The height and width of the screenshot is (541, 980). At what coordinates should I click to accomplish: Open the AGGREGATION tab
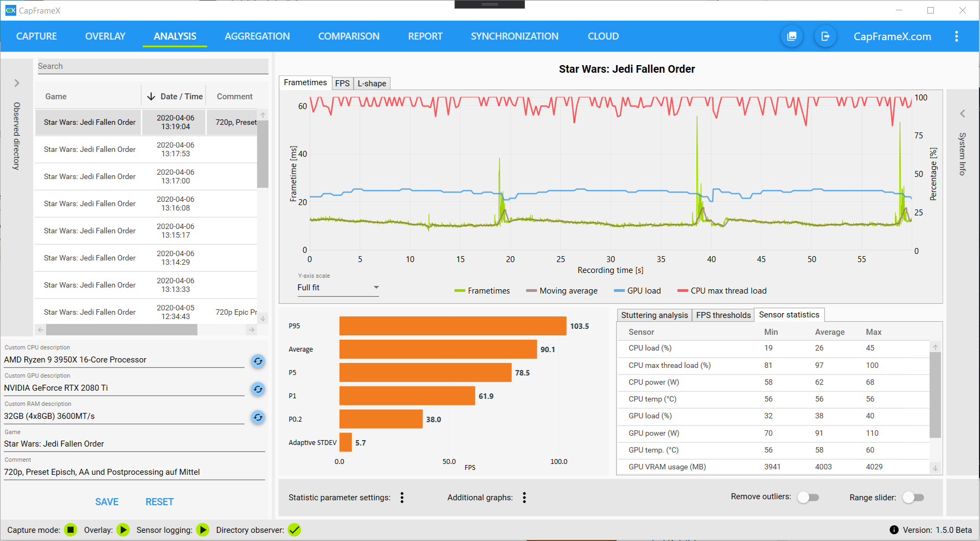click(257, 36)
